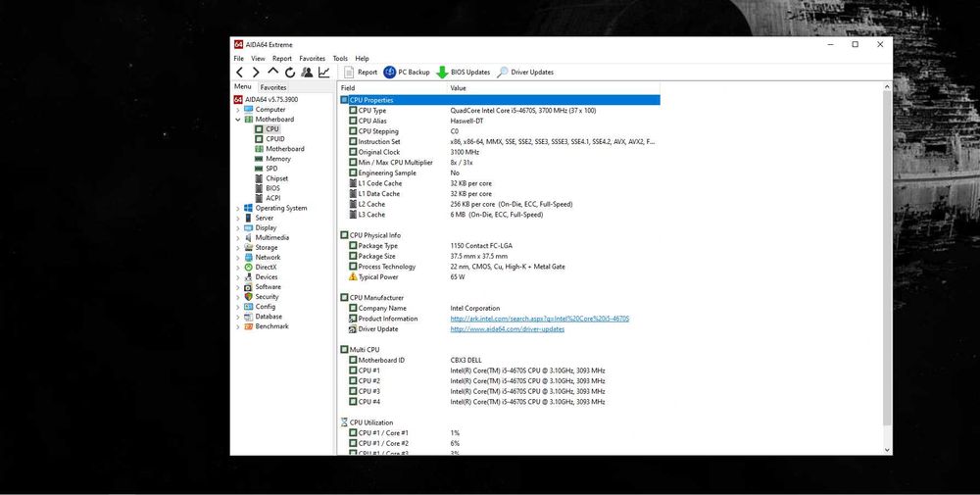Screen dimensions: 980x495
Task: Select the BIOS tree item
Action: click(273, 188)
